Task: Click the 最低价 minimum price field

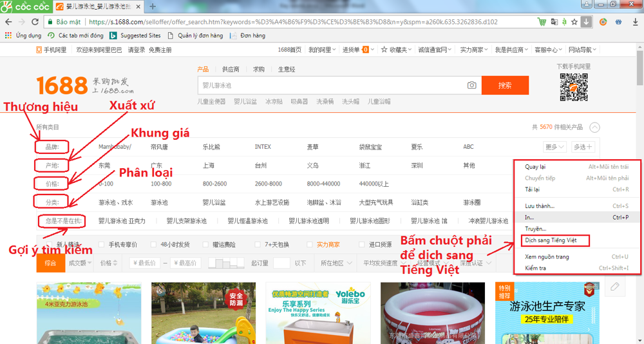Action: tap(144, 263)
